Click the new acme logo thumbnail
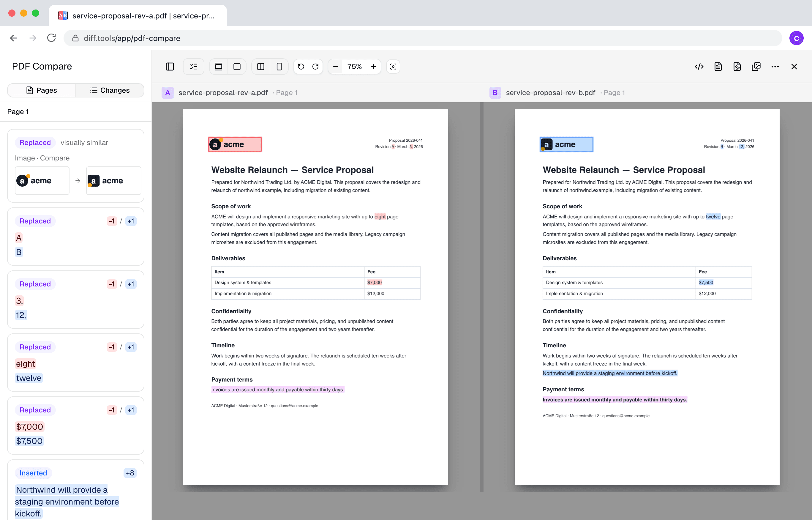This screenshot has width=812, height=520. click(114, 181)
